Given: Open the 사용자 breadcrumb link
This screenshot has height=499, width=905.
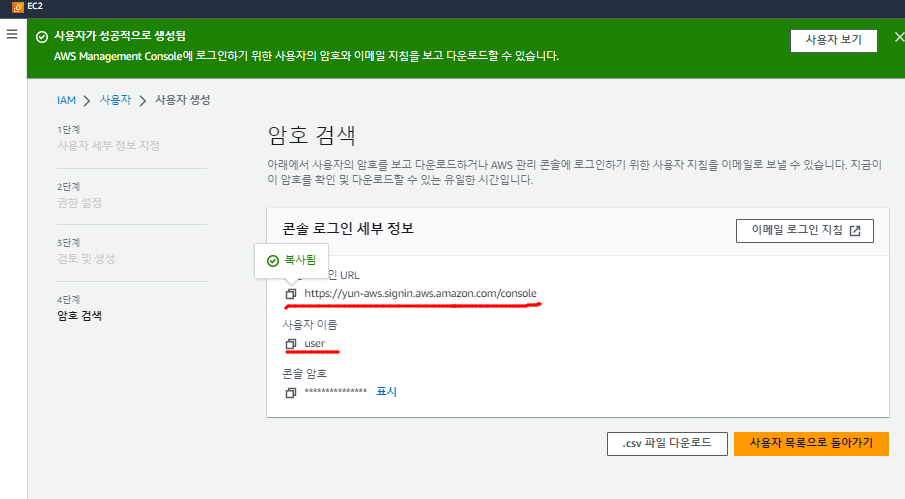Looking at the screenshot, I should pyautogui.click(x=115, y=100).
